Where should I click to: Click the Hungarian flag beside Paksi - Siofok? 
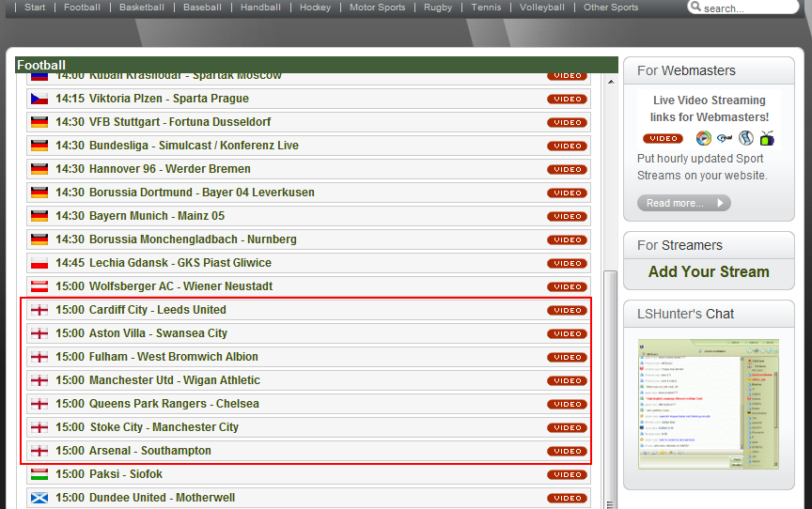coord(39,474)
